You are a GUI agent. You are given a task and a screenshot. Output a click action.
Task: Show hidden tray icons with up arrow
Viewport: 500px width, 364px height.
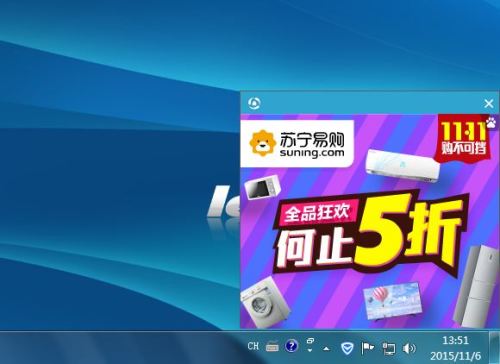coord(326,348)
